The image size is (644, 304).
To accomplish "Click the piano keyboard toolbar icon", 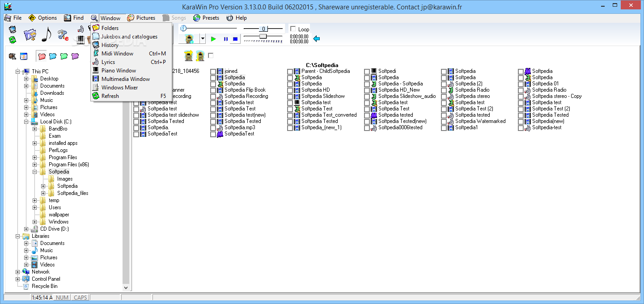I will pyautogui.click(x=80, y=40).
